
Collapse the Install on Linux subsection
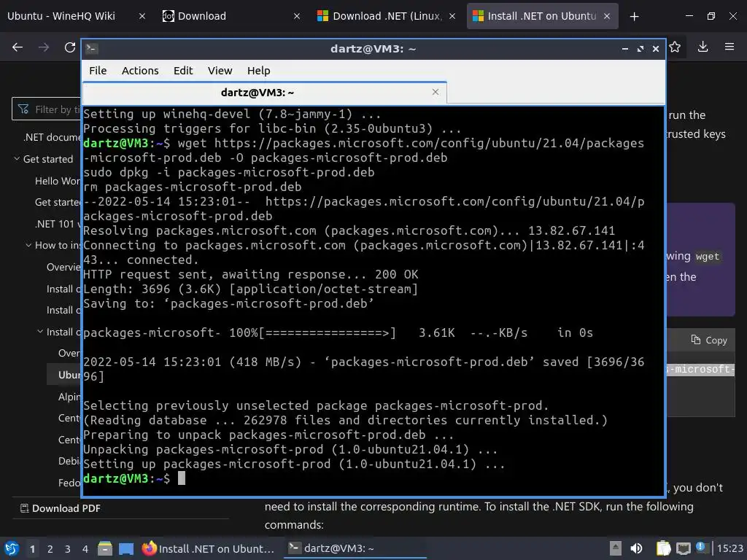point(41,332)
